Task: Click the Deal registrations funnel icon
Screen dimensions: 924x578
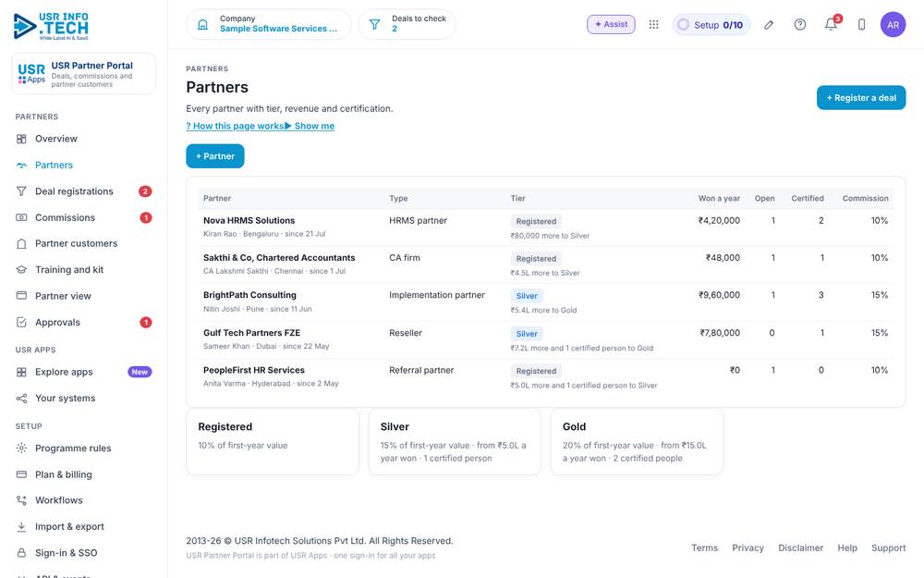Action: [21, 191]
